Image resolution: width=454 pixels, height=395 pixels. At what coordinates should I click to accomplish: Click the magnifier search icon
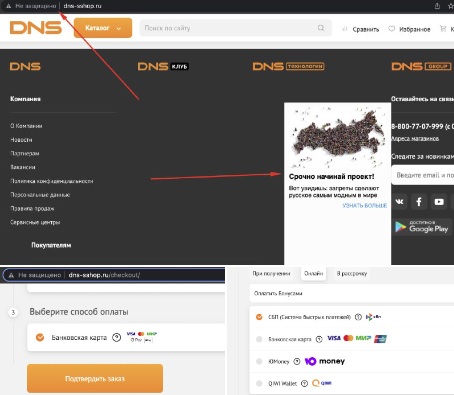click(x=321, y=28)
